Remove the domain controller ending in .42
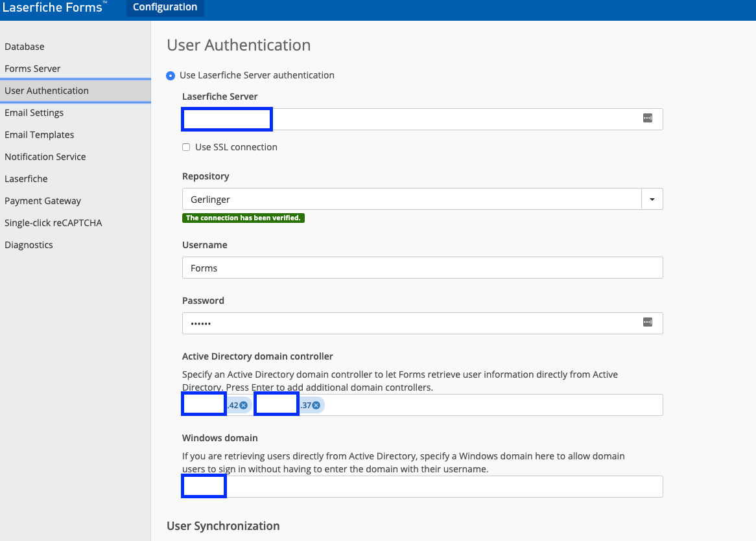The height and width of the screenshot is (541, 756). pyautogui.click(x=244, y=406)
